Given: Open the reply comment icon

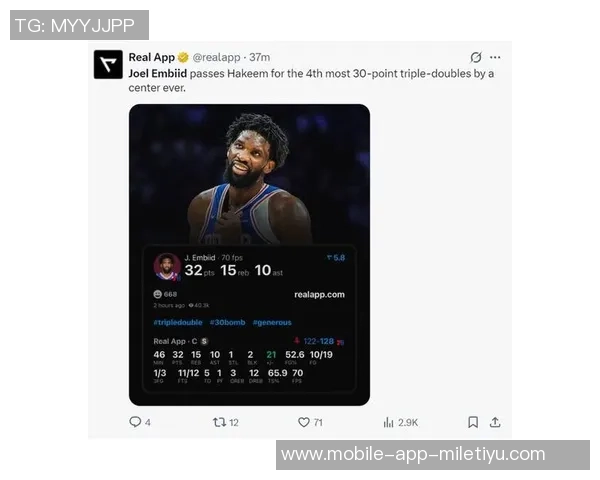Looking at the screenshot, I should click(x=135, y=422).
